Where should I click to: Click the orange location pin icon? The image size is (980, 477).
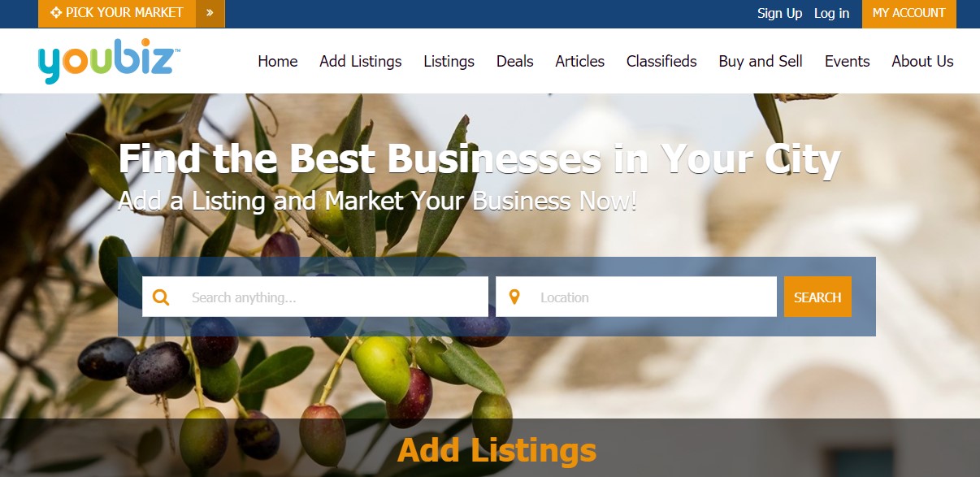tap(514, 297)
